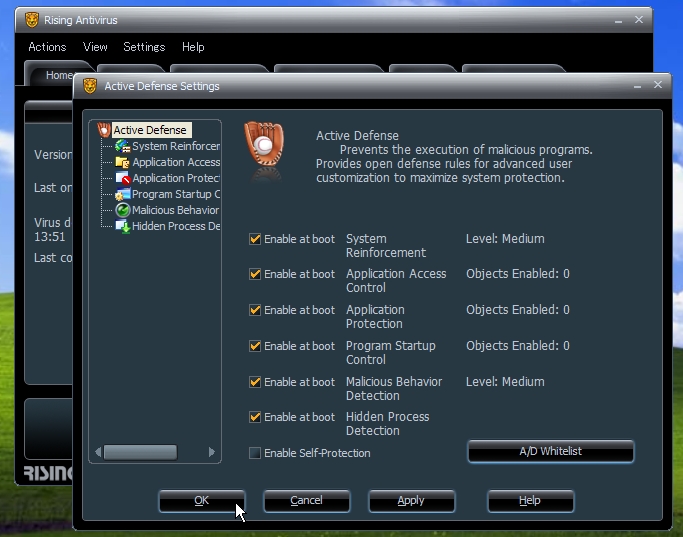
Task: Click the Rising Antivirus lion title icon
Action: [31, 20]
